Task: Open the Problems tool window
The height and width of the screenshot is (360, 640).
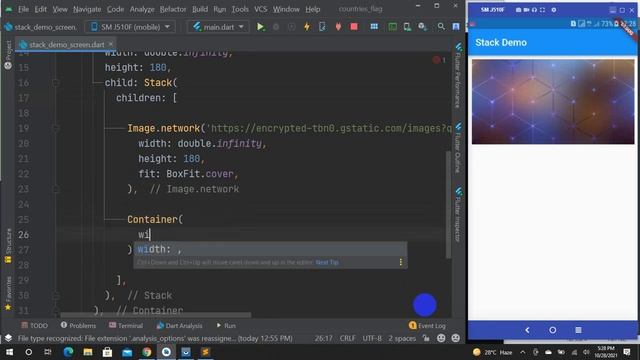Action: coord(78,325)
